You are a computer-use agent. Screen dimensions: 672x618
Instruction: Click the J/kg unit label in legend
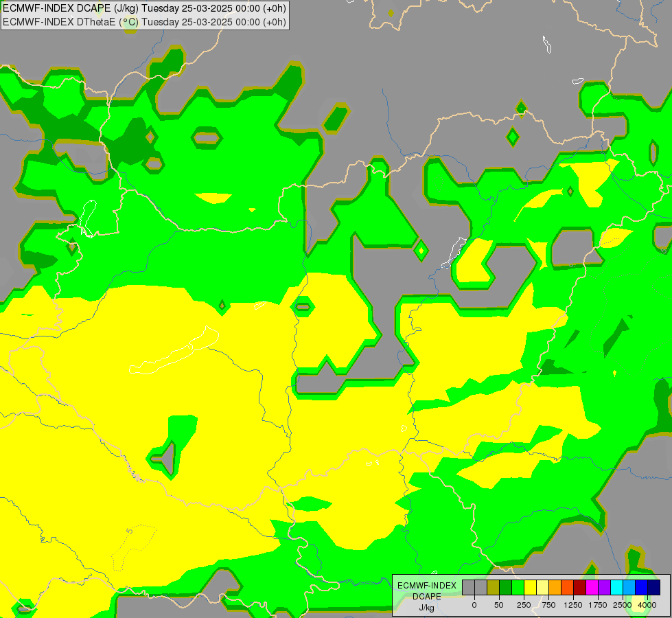click(x=427, y=608)
